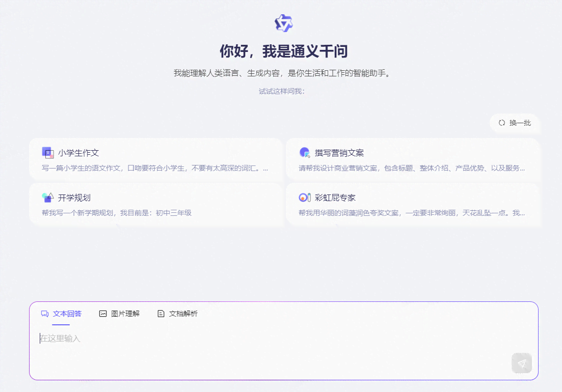Click the document icon for 文档解析

pyautogui.click(x=161, y=314)
